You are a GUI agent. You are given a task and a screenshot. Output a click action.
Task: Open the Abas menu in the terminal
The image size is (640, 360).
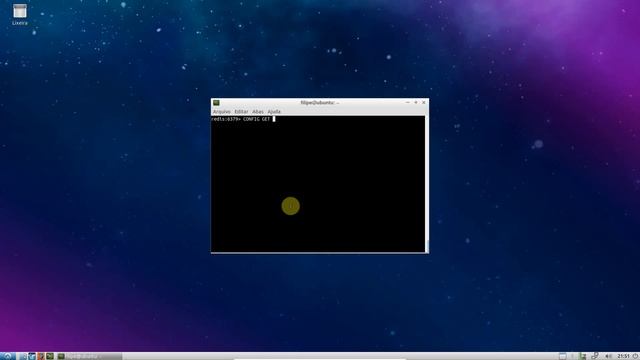[x=258, y=111]
